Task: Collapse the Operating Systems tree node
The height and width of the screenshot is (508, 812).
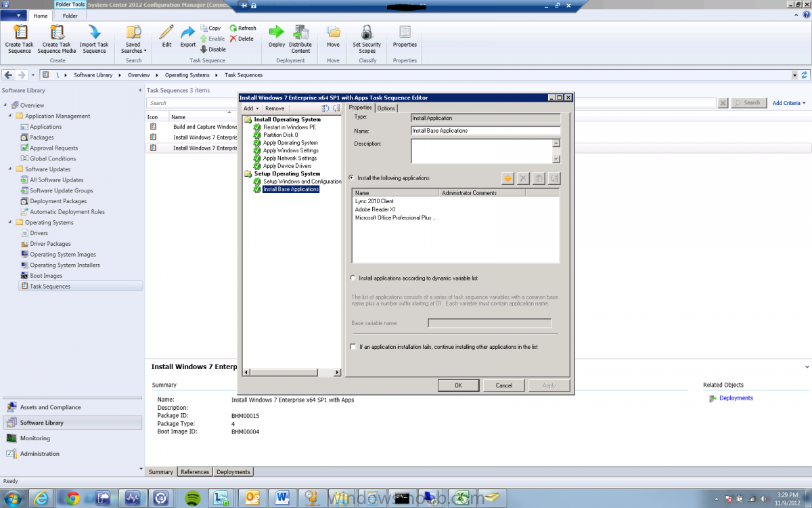Action: 10,222
